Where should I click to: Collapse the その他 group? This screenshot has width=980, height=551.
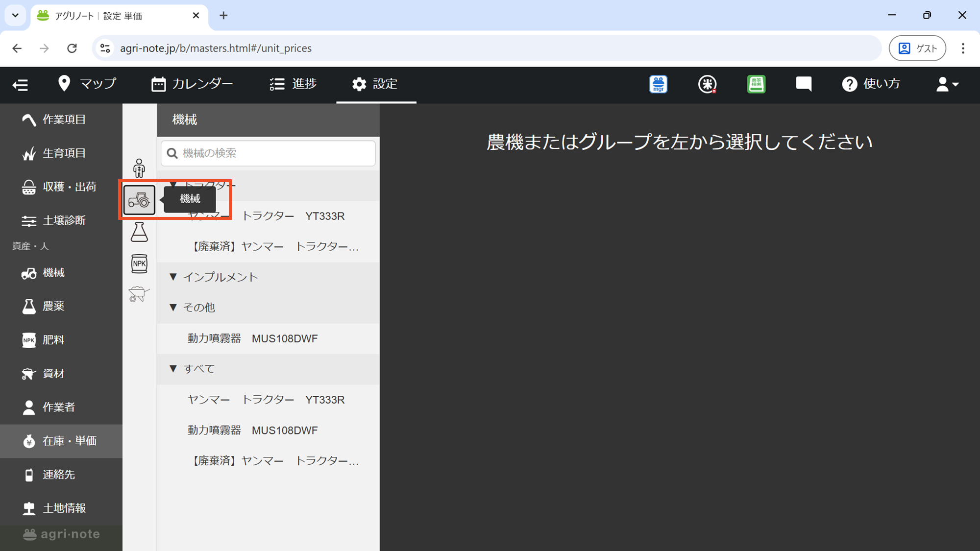coord(268,308)
